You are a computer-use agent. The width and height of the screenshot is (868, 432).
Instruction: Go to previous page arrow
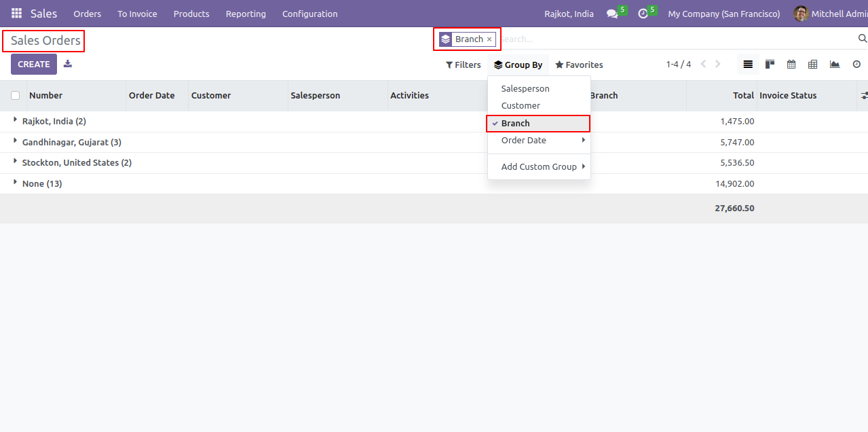coord(703,65)
